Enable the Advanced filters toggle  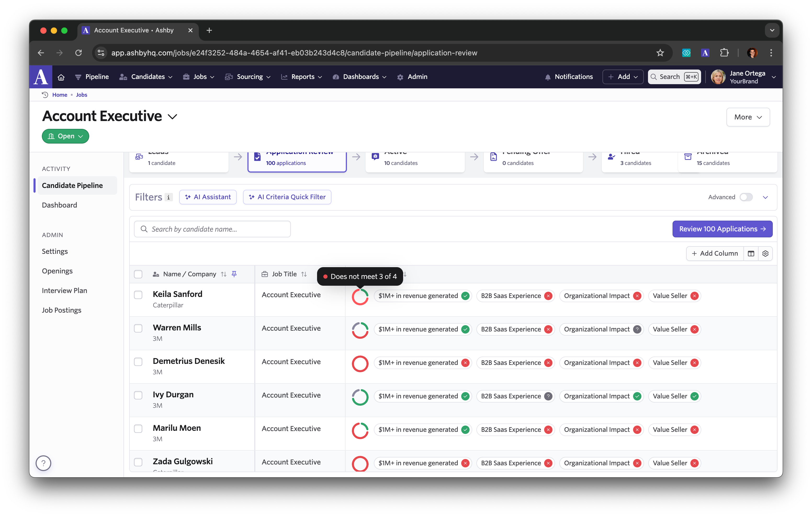click(746, 197)
